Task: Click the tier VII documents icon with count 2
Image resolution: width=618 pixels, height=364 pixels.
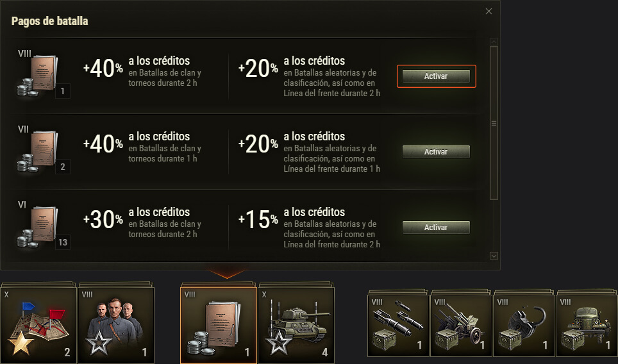Action: pyautogui.click(x=37, y=151)
